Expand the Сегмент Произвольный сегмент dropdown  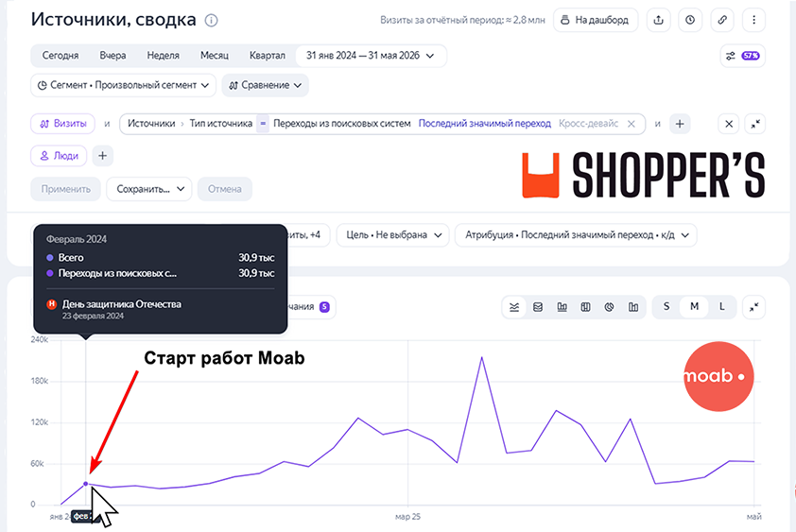coord(123,85)
